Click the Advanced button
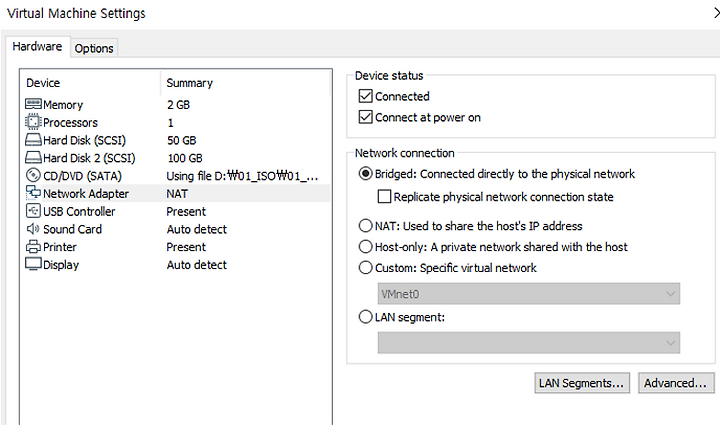This screenshot has height=442, width=720. (x=676, y=383)
